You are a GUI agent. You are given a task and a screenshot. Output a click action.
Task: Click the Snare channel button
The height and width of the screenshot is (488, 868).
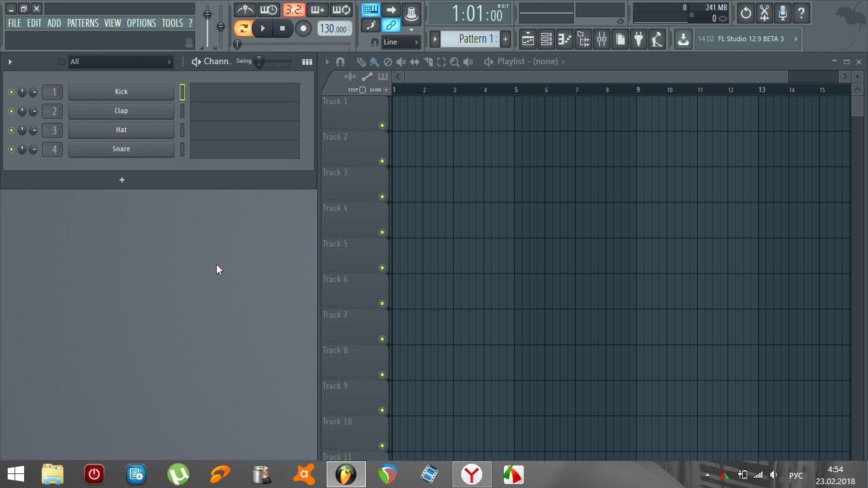121,149
